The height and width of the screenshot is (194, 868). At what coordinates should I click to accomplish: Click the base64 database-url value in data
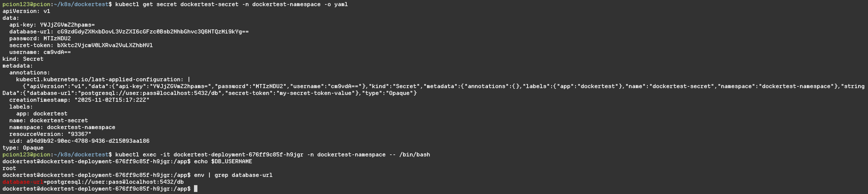click(x=153, y=32)
